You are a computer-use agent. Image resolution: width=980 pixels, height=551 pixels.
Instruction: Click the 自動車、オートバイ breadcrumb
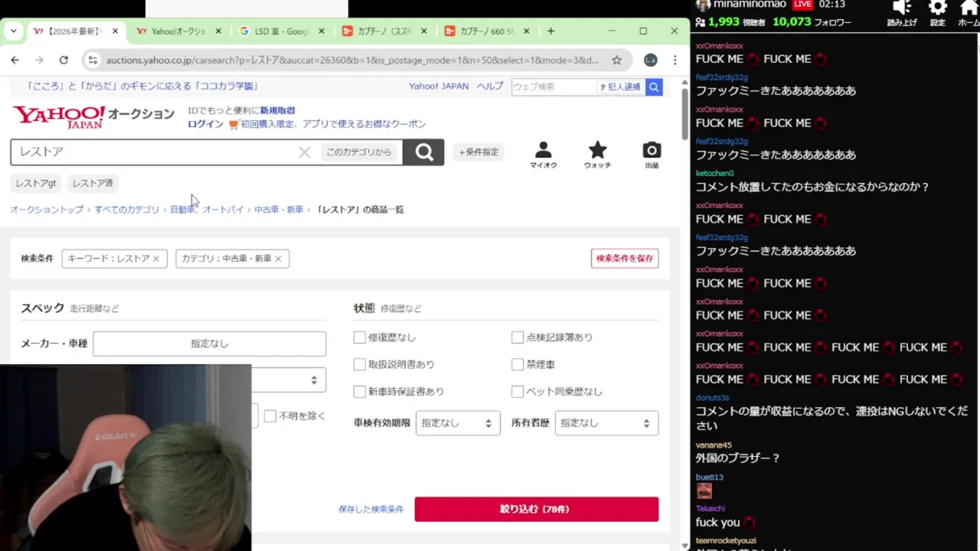[x=207, y=210]
